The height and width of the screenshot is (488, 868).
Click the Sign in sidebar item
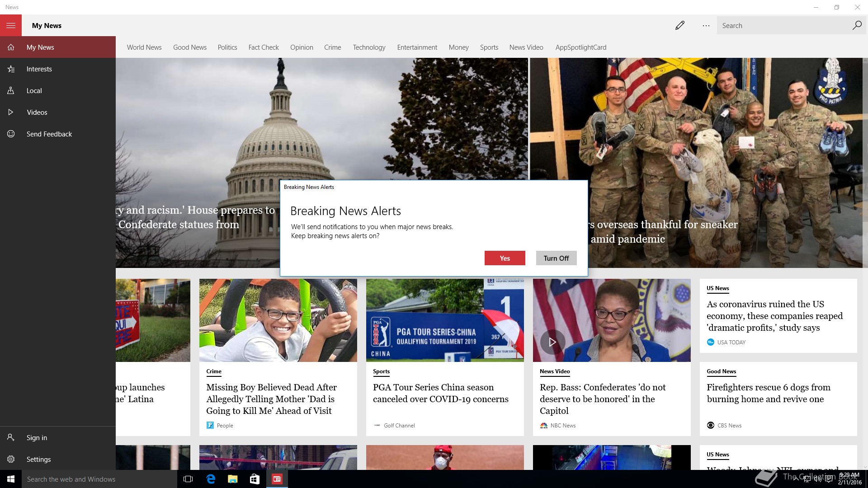[x=58, y=437]
